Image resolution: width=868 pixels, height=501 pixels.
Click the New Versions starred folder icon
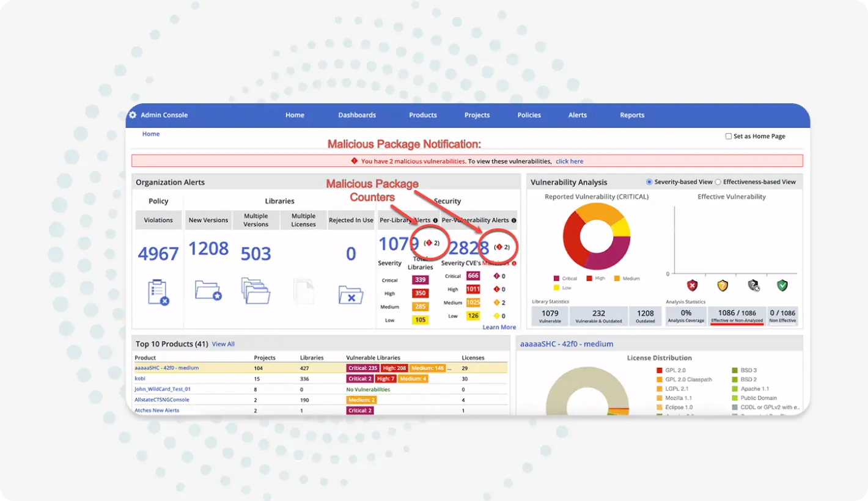point(208,290)
